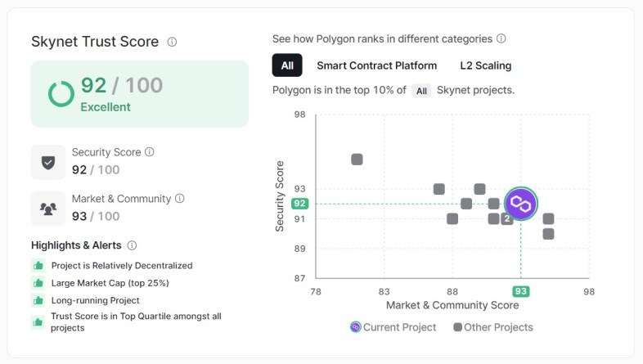Click thumbs-up icon for Trust Score Top Quartile

(38, 322)
